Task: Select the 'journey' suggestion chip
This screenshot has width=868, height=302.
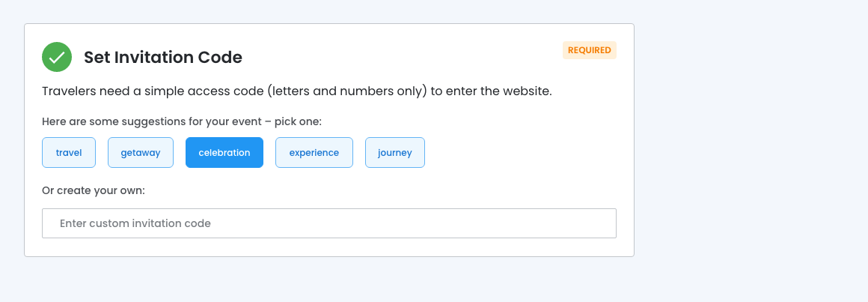Action: 394,152
